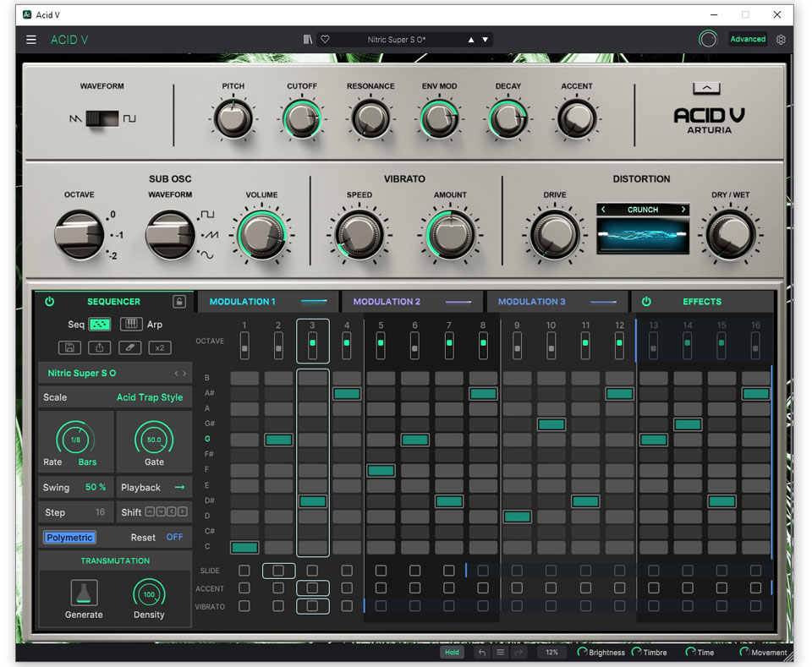Toggle Reset OFF setting

pyautogui.click(x=174, y=537)
